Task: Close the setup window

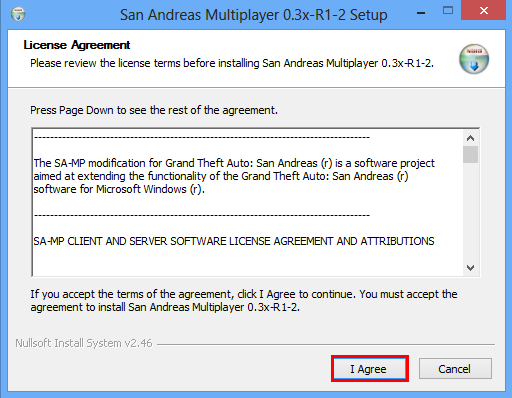Action: [x=483, y=11]
